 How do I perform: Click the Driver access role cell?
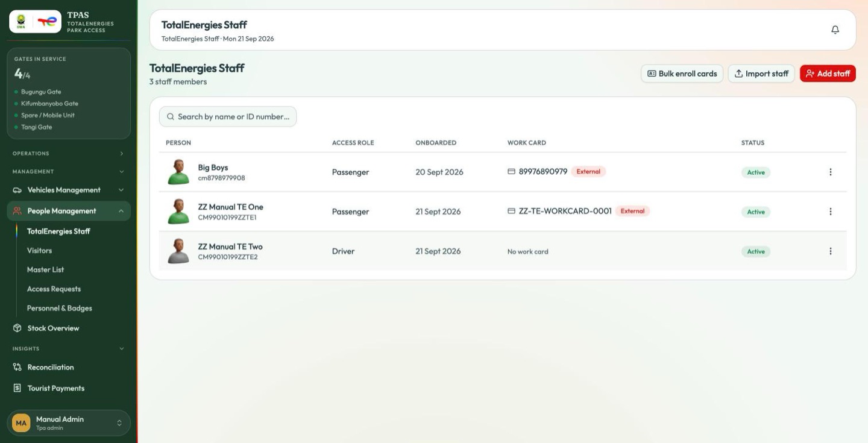(343, 251)
